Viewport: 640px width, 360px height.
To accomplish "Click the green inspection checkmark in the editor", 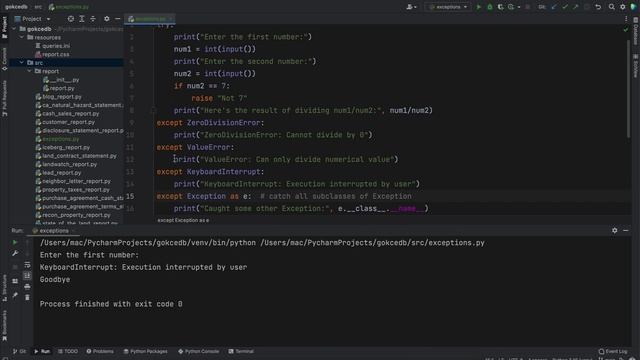I will point(626,30).
